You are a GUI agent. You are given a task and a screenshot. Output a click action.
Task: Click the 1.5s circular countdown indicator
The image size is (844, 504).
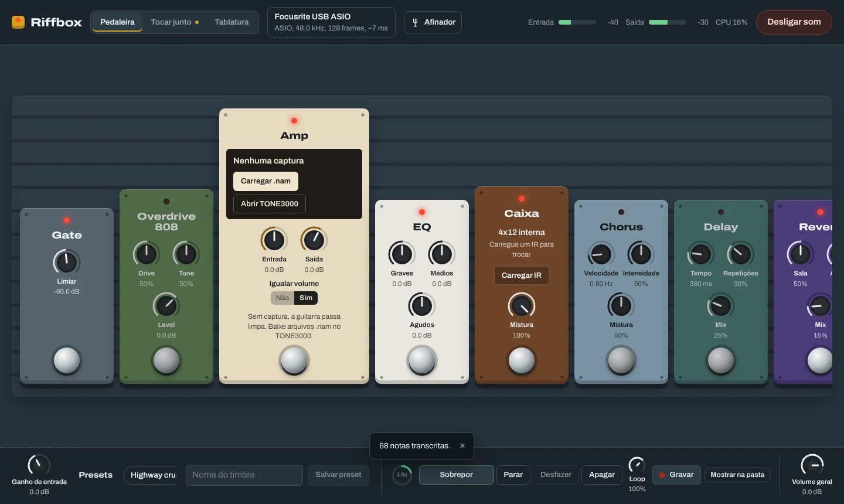402,475
